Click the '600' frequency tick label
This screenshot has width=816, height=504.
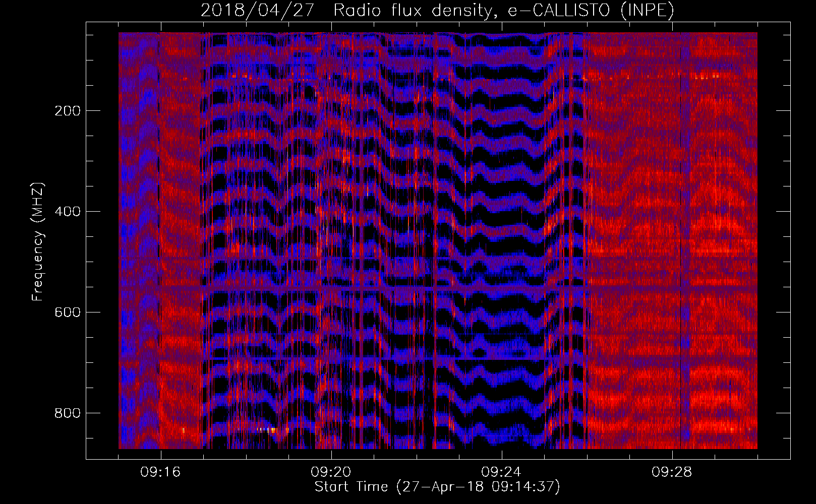68,312
